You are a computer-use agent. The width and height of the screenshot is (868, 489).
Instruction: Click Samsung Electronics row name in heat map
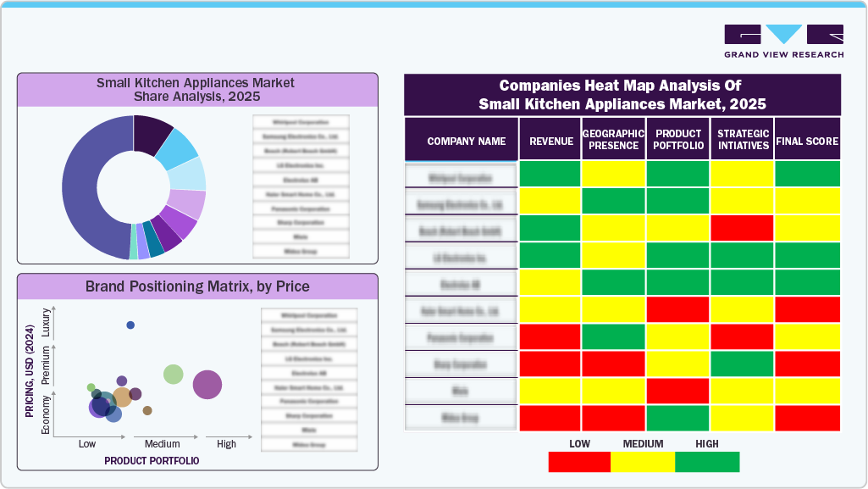tap(461, 204)
